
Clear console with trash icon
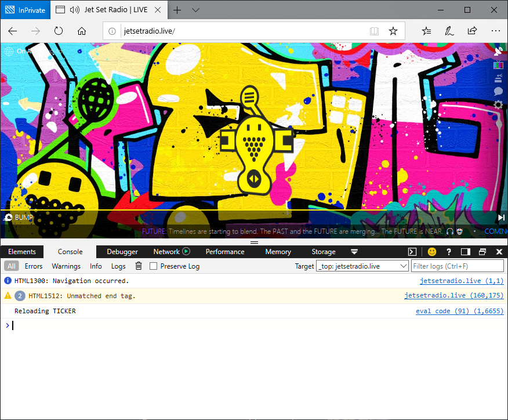click(x=139, y=266)
